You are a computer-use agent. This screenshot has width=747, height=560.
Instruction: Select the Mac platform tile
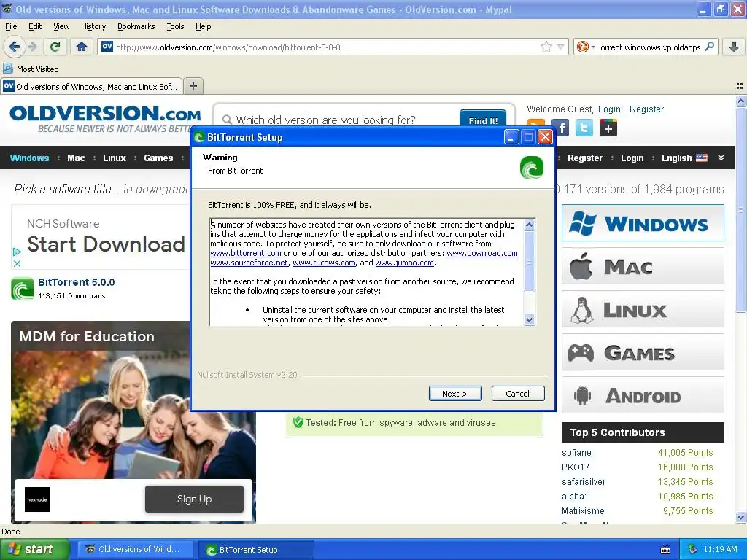[643, 266]
